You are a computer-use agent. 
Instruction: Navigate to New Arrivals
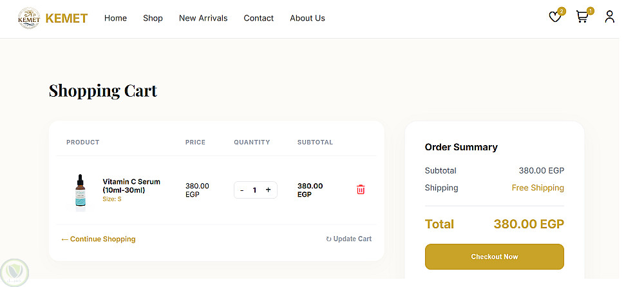(203, 18)
